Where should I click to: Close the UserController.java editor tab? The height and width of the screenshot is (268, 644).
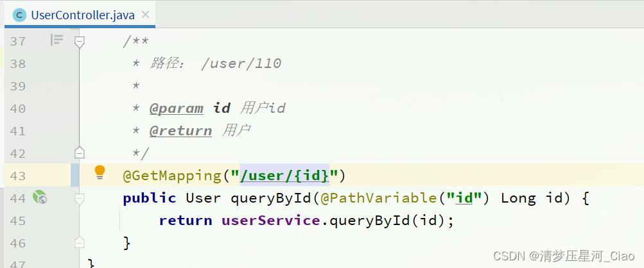[145, 15]
